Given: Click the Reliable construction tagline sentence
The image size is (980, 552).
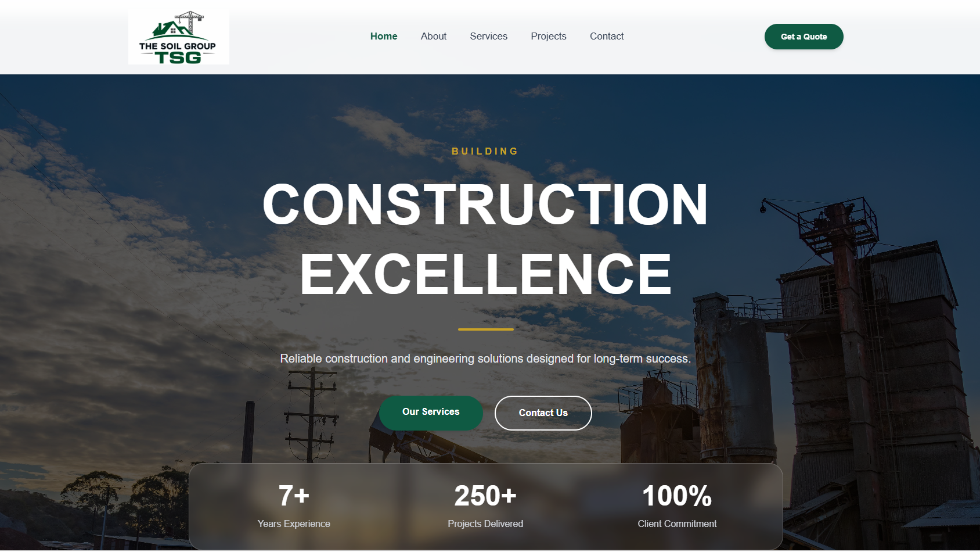Looking at the screenshot, I should pos(485,359).
